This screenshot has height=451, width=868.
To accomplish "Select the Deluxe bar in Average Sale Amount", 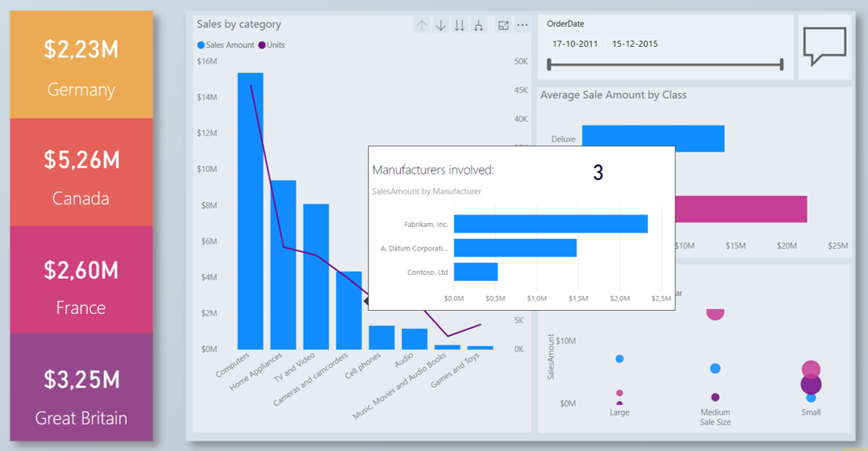I will [653, 137].
